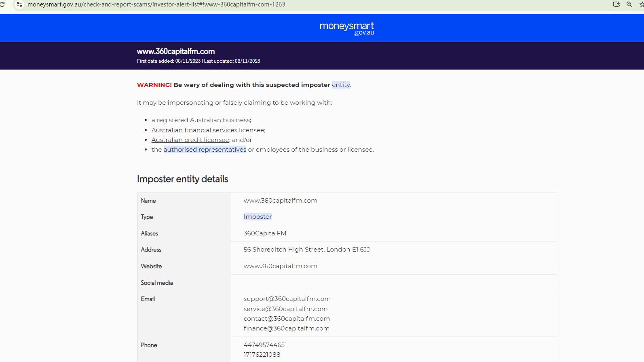Click the install app icon in the address bar

pyautogui.click(x=617, y=4)
